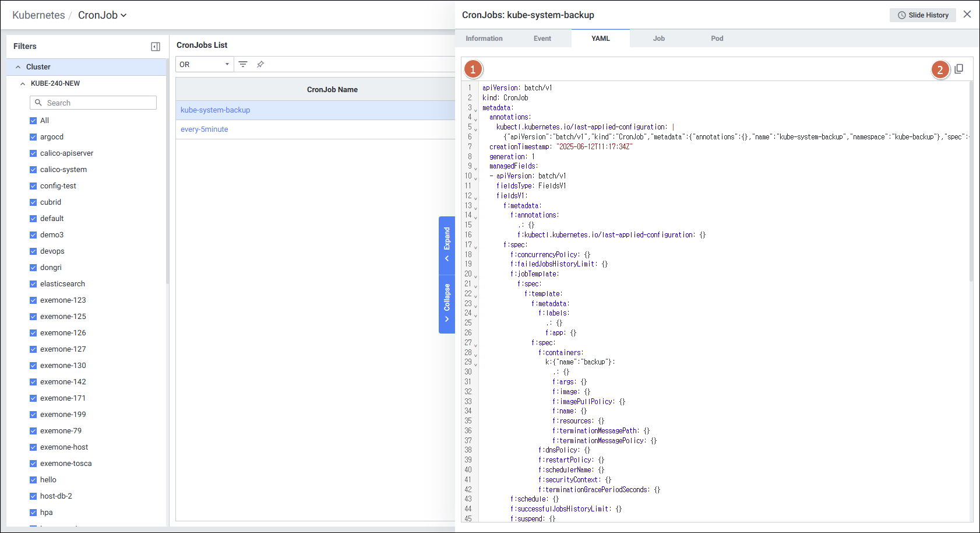Open the Job tab

click(659, 38)
